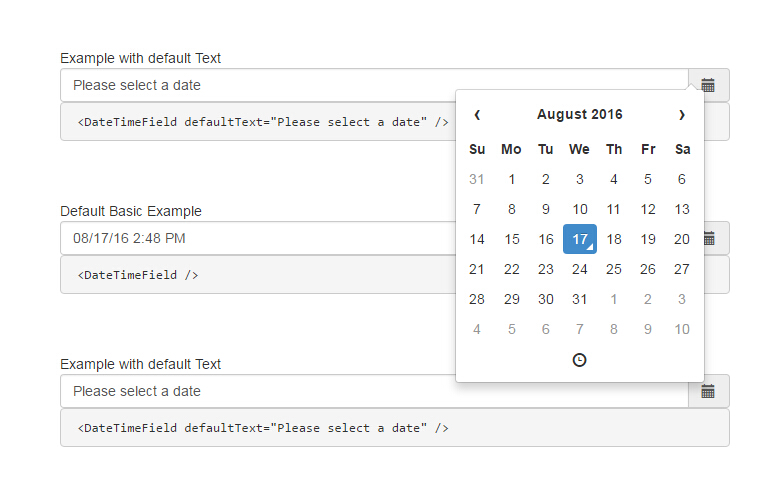The width and height of the screenshot is (782, 483).
Task: Click the 08/17/16 2:48 PM input field
Action: [x=258, y=239]
